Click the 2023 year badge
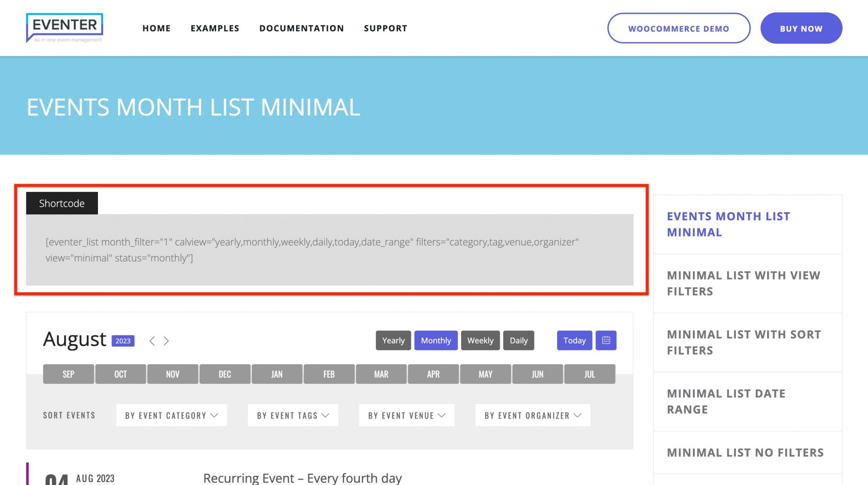 coord(123,341)
